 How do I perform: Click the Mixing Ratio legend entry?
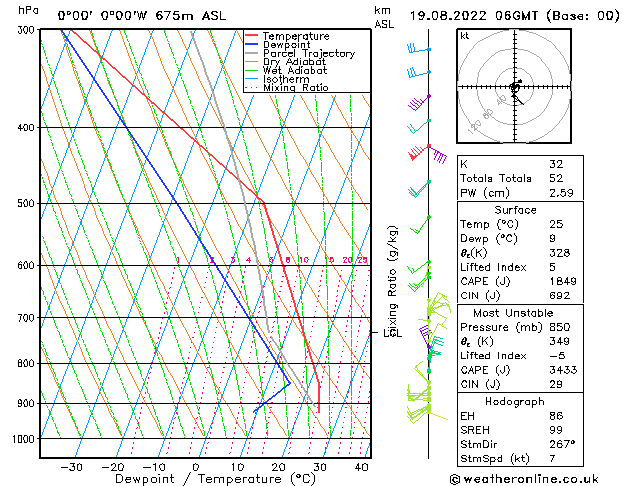click(x=287, y=87)
